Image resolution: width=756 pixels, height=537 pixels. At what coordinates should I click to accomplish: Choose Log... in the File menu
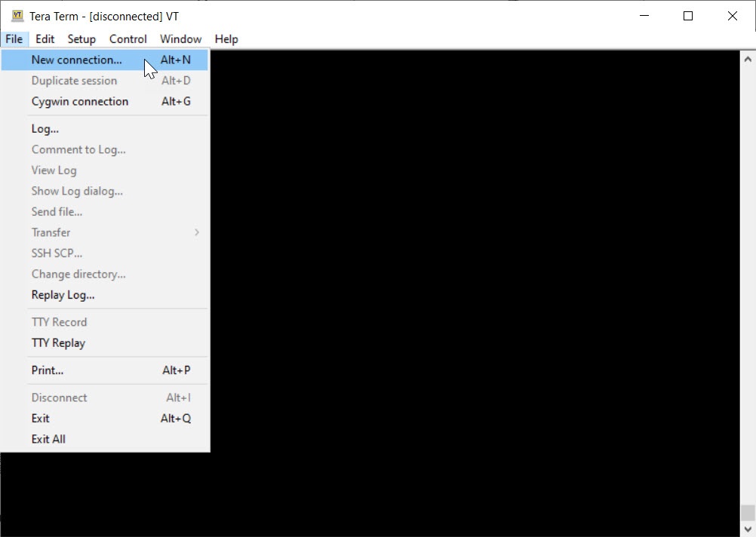[45, 128]
